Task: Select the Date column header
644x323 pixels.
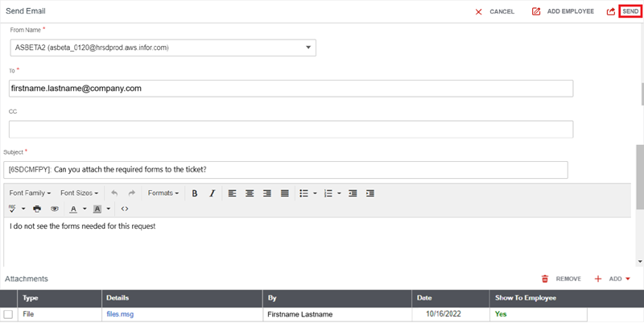Action: (451, 298)
